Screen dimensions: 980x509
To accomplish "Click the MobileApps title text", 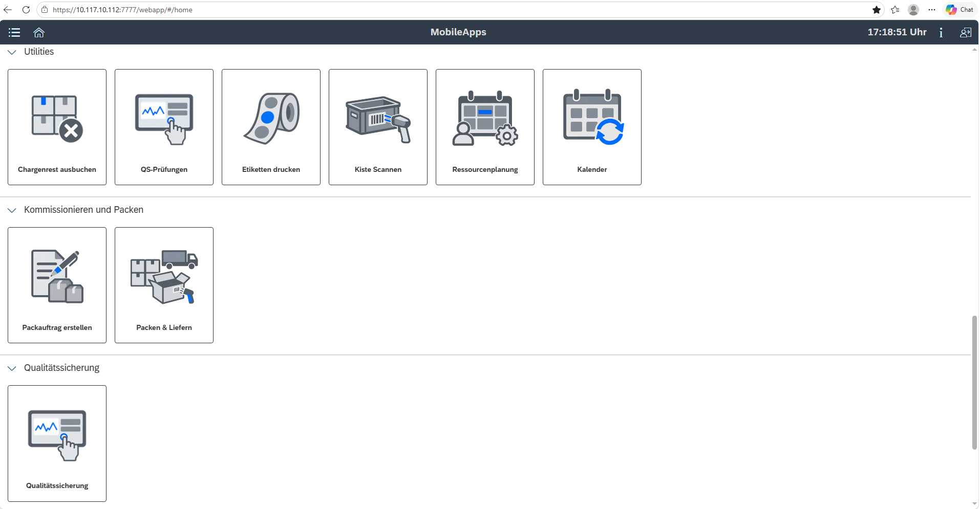I will click(x=458, y=32).
